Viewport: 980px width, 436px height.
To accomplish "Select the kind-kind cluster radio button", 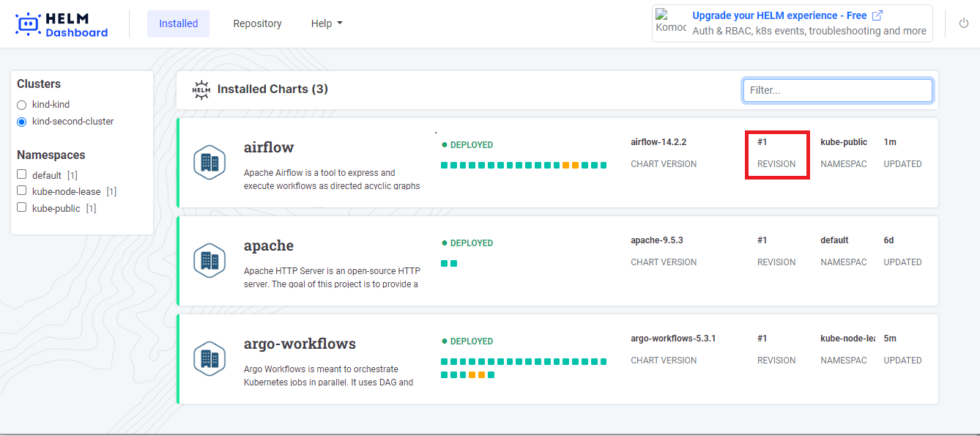I will click(x=21, y=105).
